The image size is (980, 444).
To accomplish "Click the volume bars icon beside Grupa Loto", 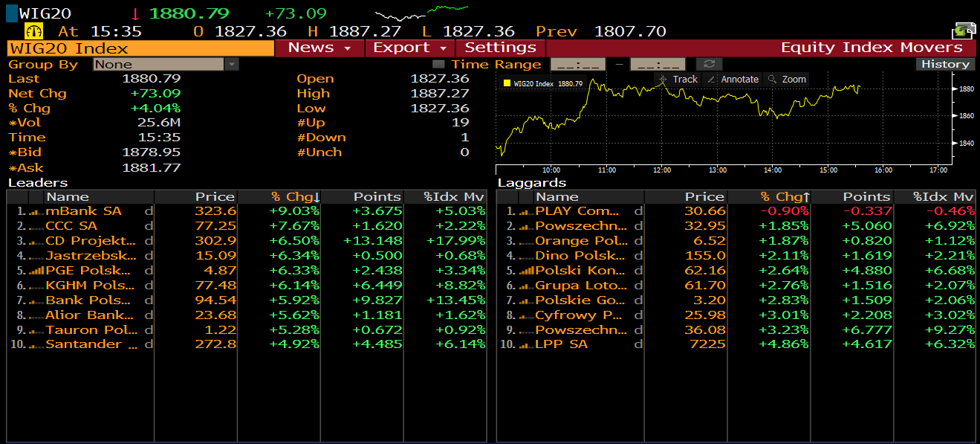I will coord(527,286).
